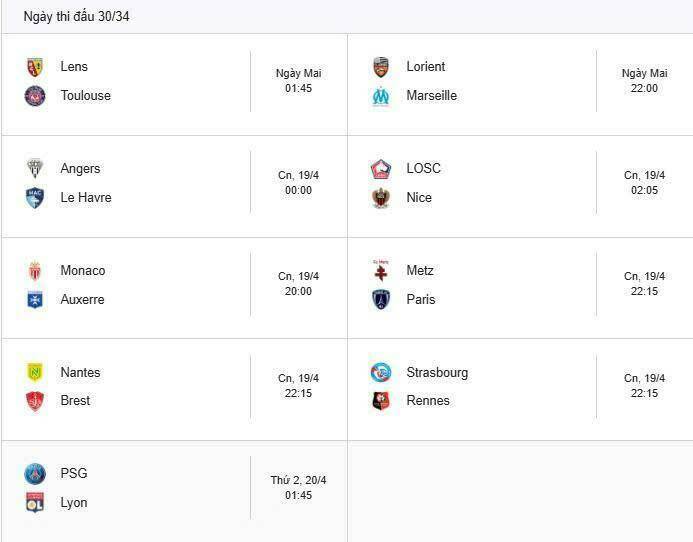Click the Lens club crest icon
This screenshot has height=542, width=693.
pos(35,67)
